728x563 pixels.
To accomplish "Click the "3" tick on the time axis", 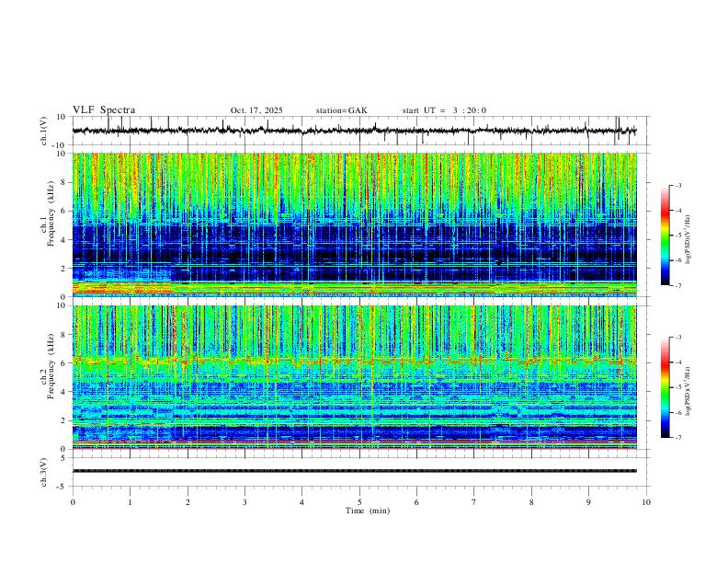I will point(245,502).
